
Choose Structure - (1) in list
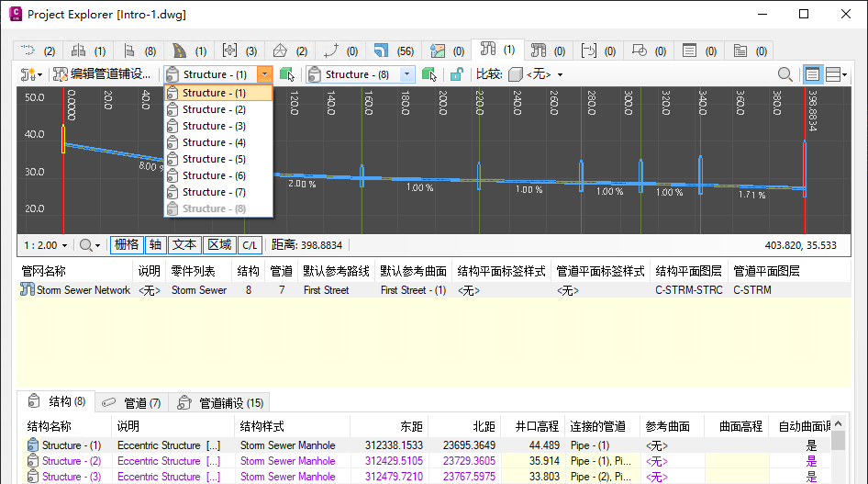(218, 93)
